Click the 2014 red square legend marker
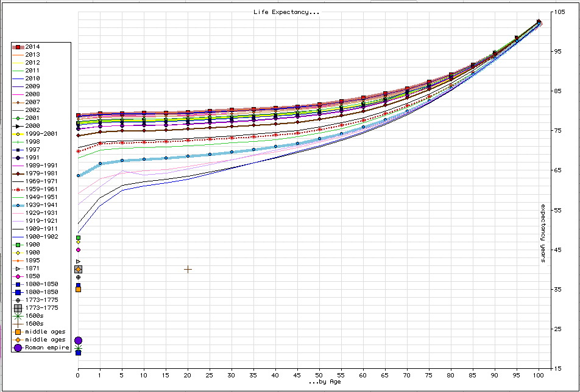Viewport: 580px width, 392px height. (x=18, y=47)
